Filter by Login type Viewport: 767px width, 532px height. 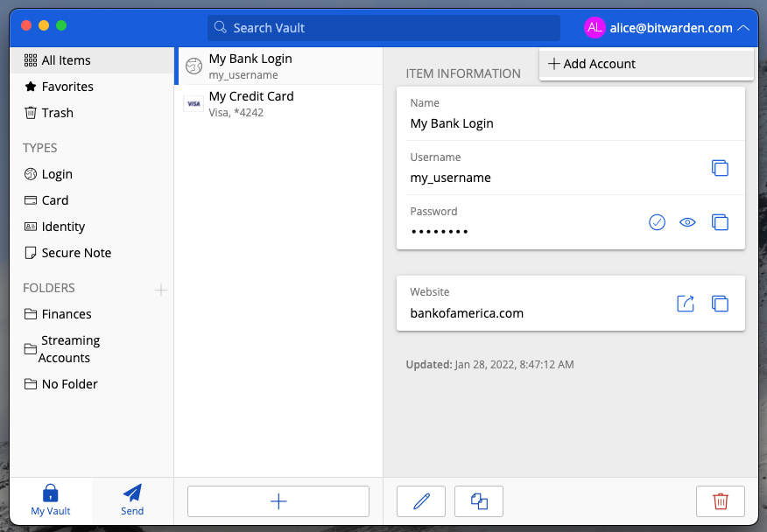point(92,174)
